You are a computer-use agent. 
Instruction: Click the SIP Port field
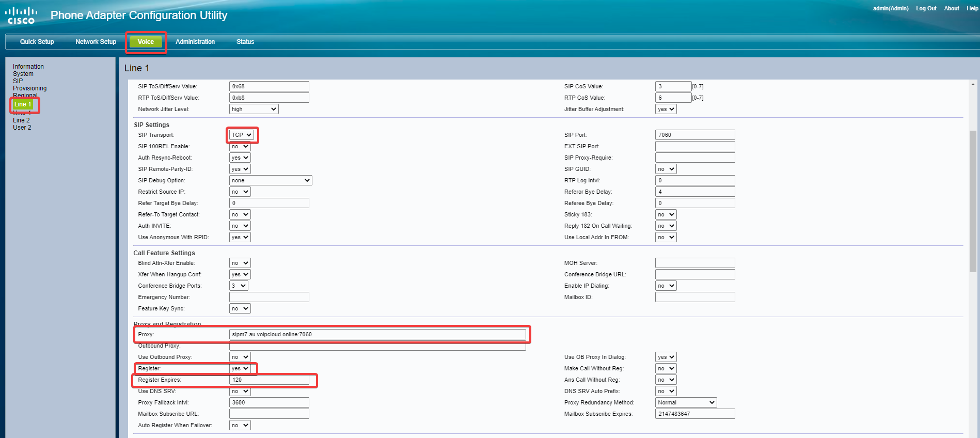[695, 135]
